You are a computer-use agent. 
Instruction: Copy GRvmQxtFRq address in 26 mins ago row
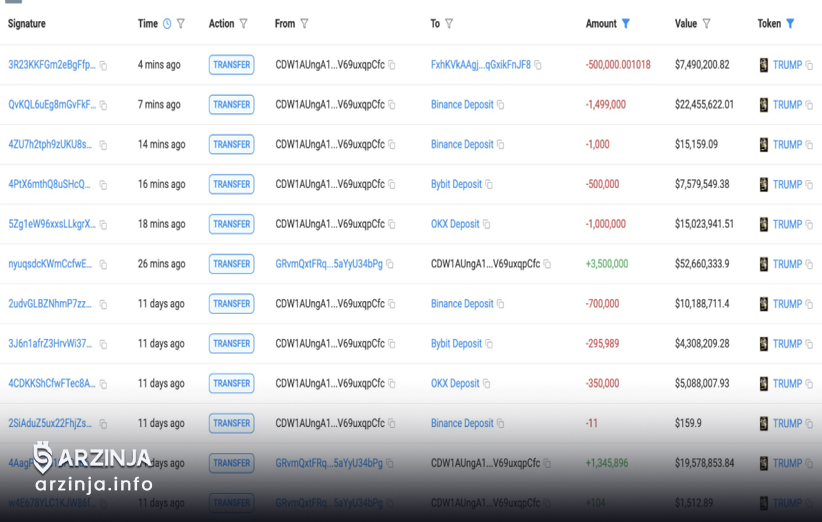(x=390, y=264)
